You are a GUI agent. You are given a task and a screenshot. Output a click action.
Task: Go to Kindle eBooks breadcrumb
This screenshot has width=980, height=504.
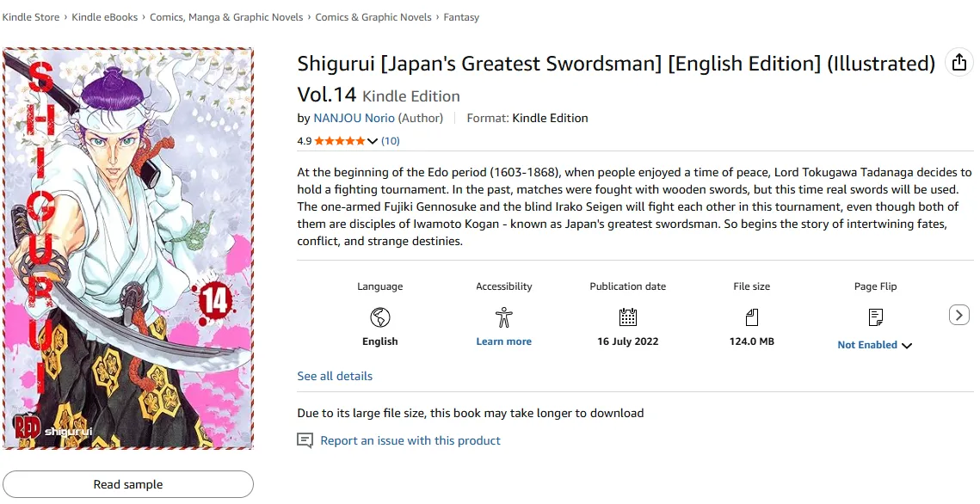pos(104,17)
